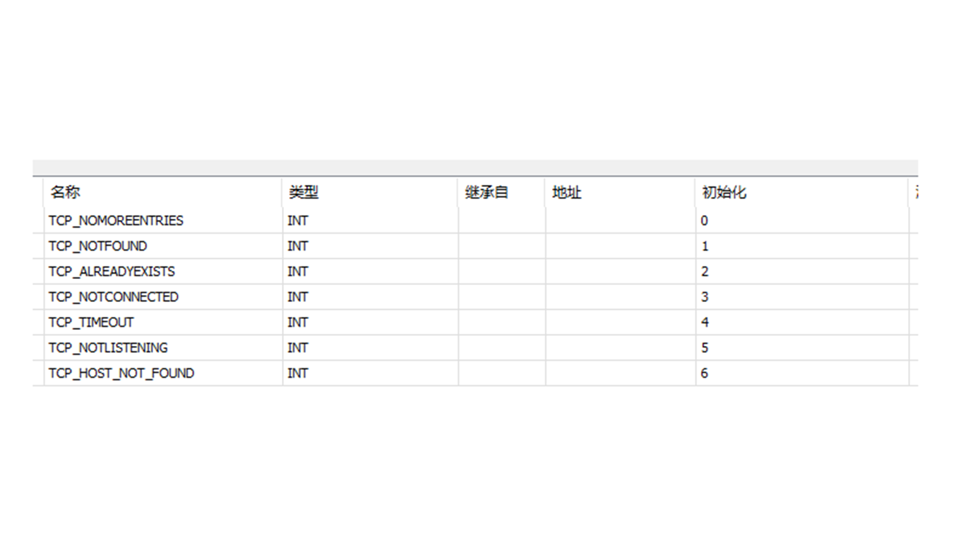Click initialization value 0 cell
Image resolution: width=980 pixels, height=551 pixels.
704,220
